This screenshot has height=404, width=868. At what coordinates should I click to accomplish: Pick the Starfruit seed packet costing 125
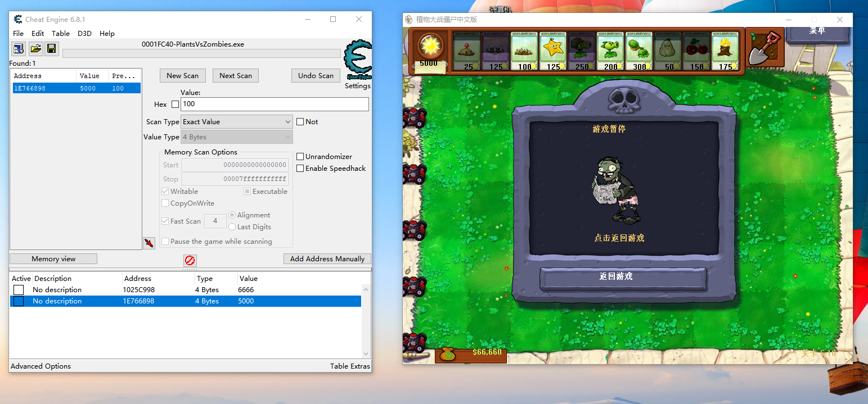[x=553, y=51]
